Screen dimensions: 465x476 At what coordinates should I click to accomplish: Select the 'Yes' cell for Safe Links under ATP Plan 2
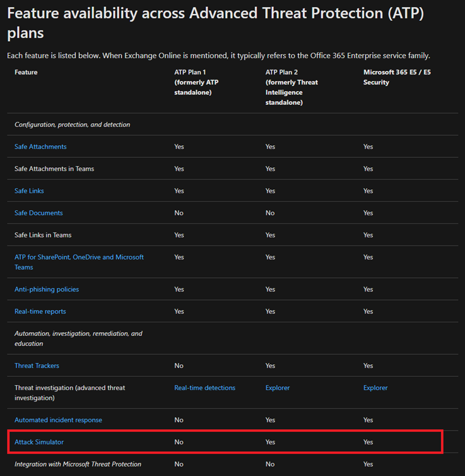point(270,191)
